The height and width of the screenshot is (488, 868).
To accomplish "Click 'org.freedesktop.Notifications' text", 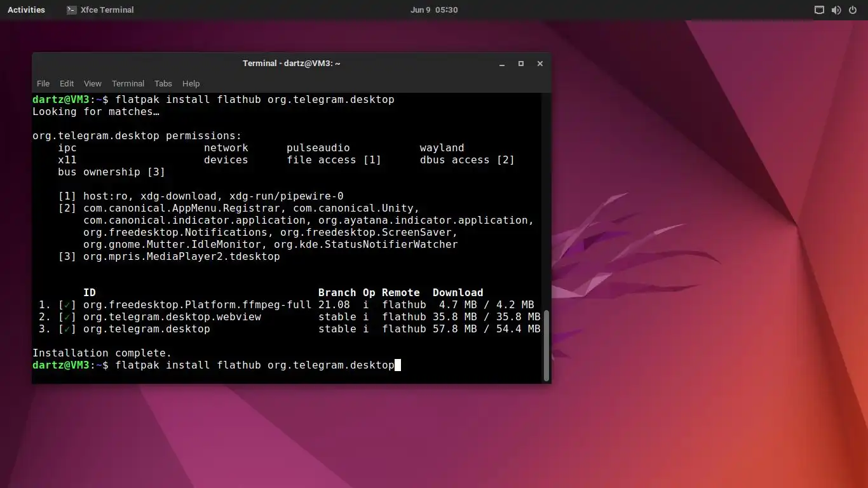I will click(x=175, y=233).
